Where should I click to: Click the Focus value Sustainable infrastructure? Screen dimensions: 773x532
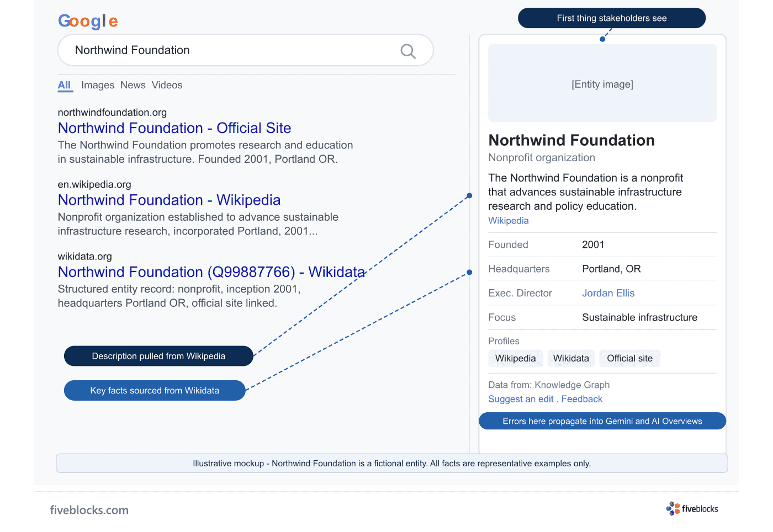point(639,317)
